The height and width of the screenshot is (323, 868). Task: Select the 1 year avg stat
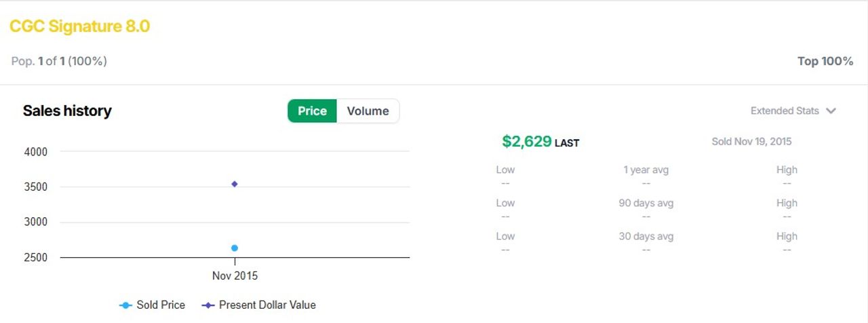[646, 170]
